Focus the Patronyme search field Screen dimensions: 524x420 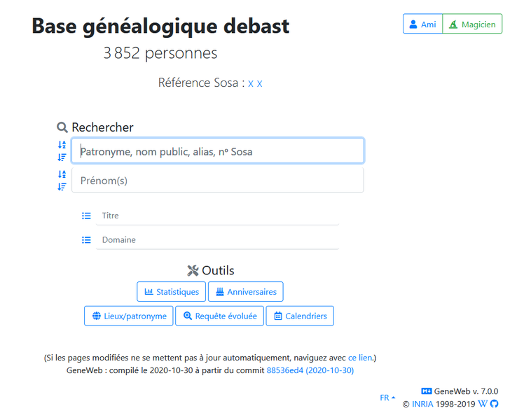(x=217, y=151)
